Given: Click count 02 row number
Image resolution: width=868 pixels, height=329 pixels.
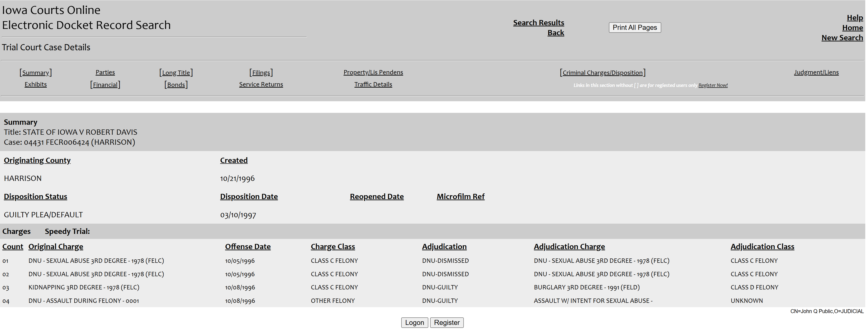Looking at the screenshot, I should (6, 274).
